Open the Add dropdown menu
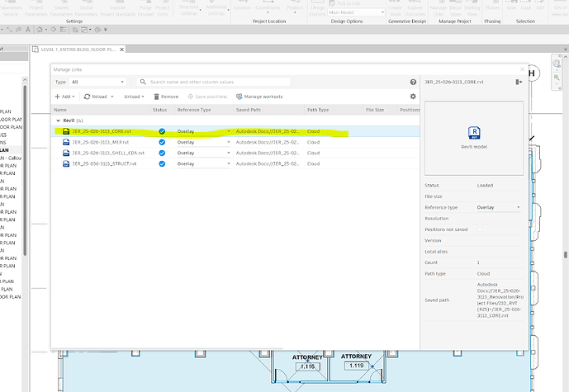This screenshot has height=392, width=569. (65, 97)
